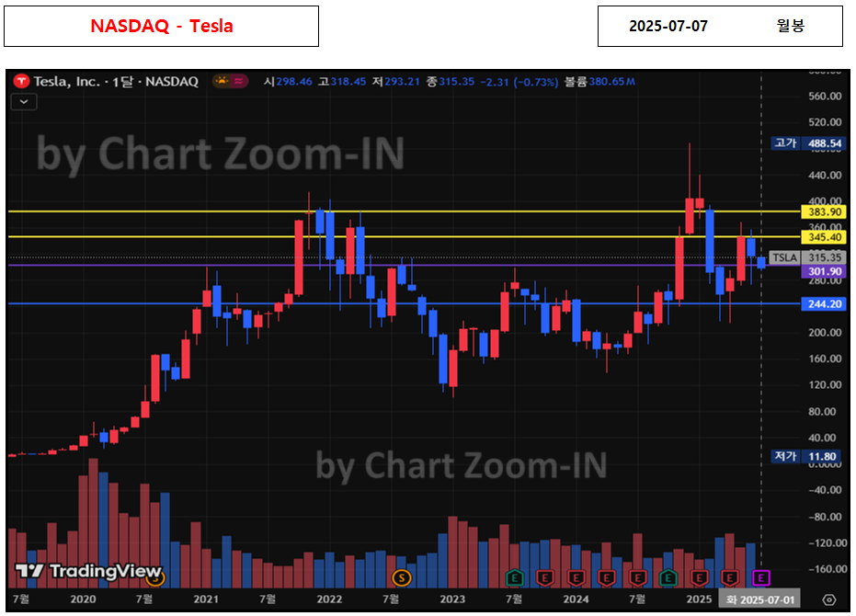The width and height of the screenshot is (856, 616).
Task: Click the red Tesla logo icon
Action: (x=21, y=82)
